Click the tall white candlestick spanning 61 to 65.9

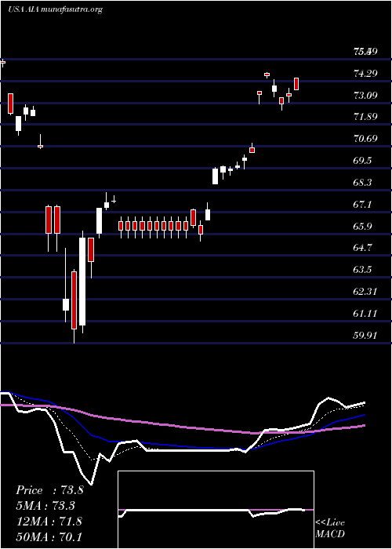[82, 282]
